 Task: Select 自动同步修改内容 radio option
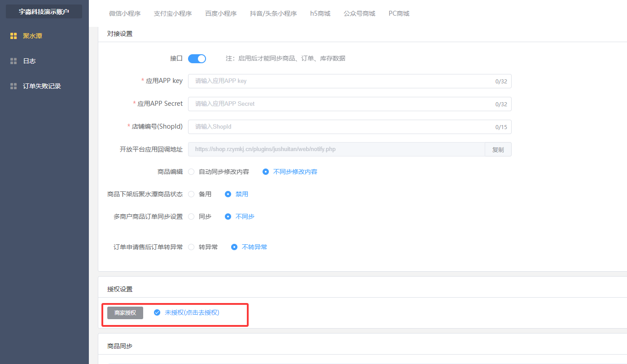pyautogui.click(x=219, y=172)
